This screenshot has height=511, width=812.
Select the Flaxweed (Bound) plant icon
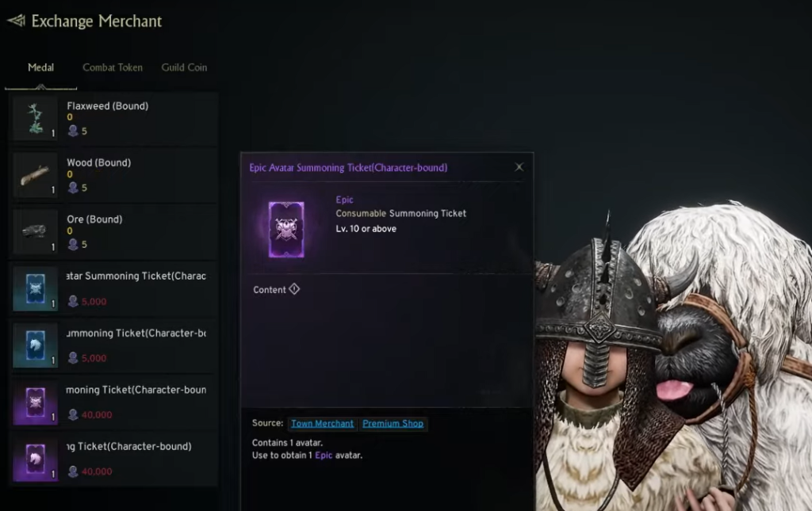[x=35, y=118]
